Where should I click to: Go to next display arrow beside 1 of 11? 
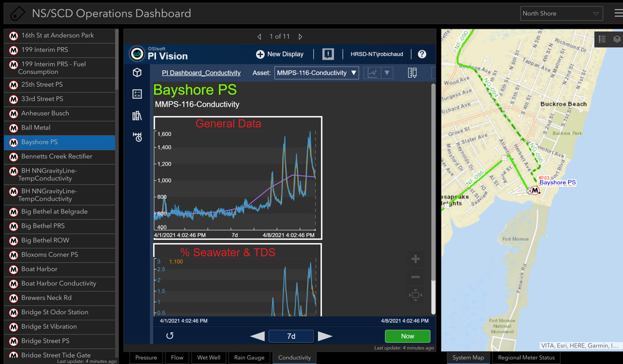(300, 36)
